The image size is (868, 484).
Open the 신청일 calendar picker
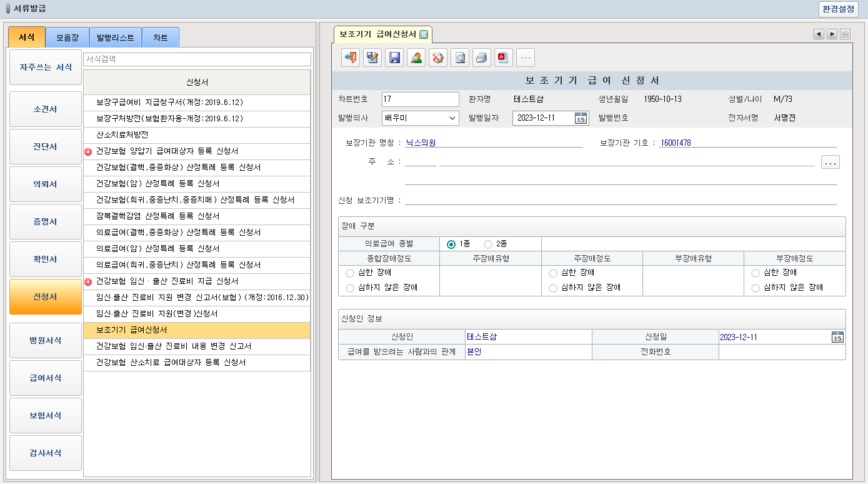tap(837, 337)
